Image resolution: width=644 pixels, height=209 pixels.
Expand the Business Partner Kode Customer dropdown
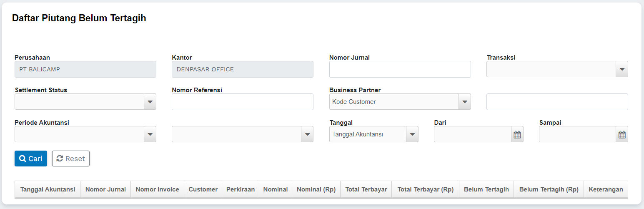click(464, 102)
